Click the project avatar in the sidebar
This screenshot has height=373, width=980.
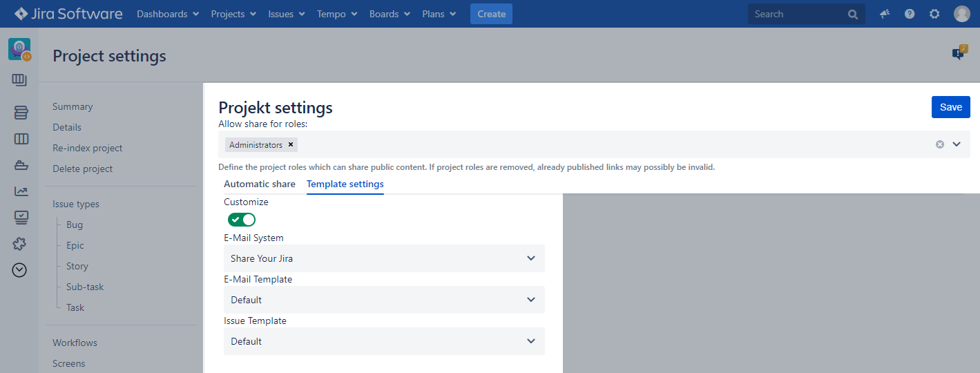tap(19, 49)
